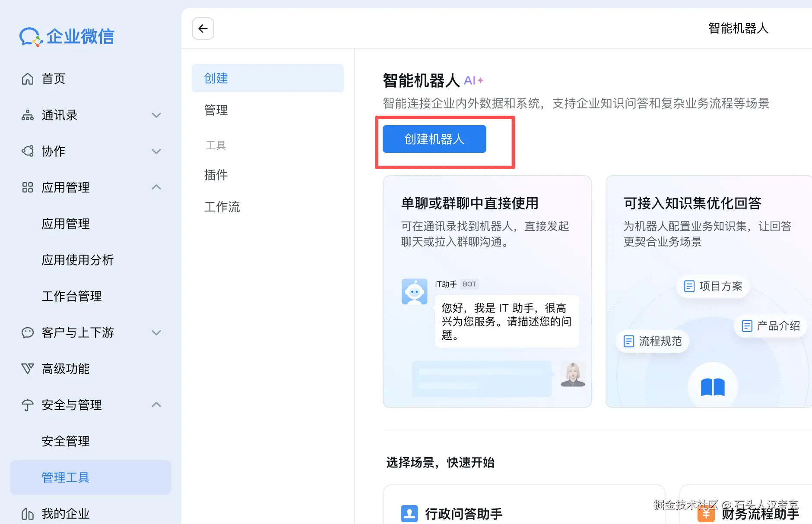This screenshot has width=812, height=524.
Task: Click the 产品介绍 document icon
Action: click(747, 326)
